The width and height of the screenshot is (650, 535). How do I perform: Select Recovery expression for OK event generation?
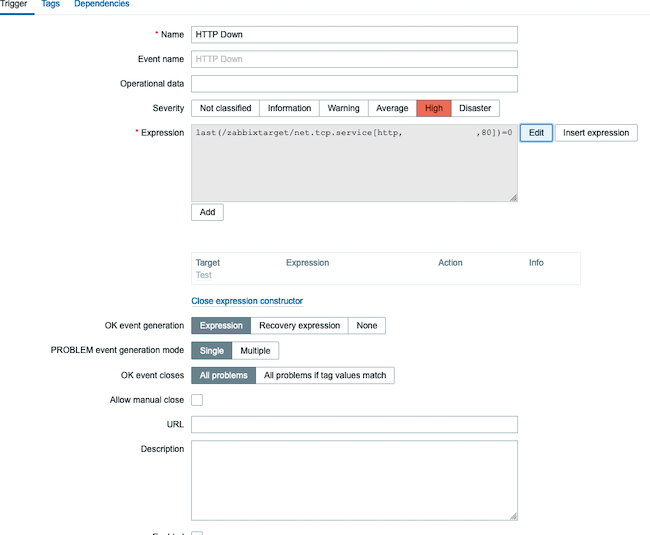click(299, 325)
